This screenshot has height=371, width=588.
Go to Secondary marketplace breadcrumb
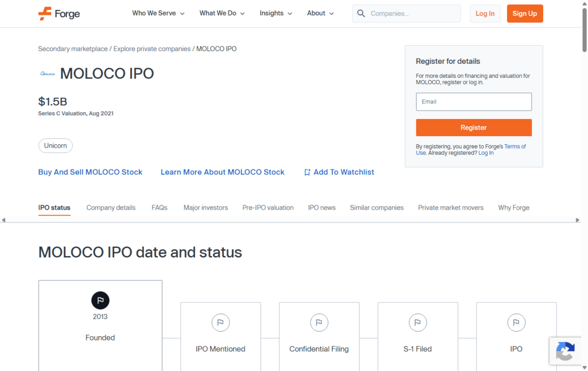[x=73, y=49]
